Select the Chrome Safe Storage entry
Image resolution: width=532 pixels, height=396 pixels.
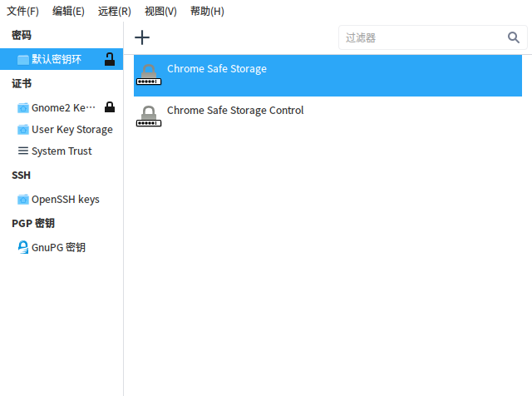(x=328, y=76)
